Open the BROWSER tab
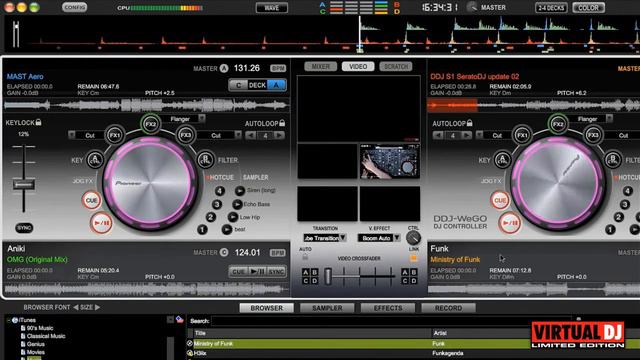 click(x=267, y=308)
